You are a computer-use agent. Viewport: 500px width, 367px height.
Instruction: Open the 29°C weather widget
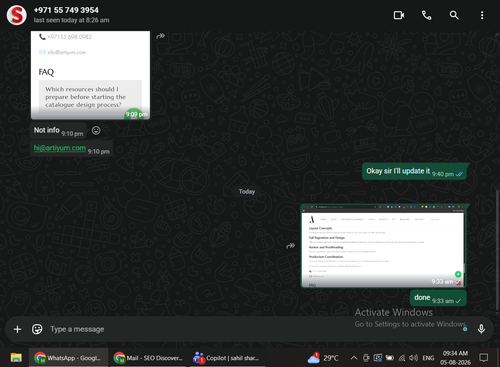click(x=323, y=358)
